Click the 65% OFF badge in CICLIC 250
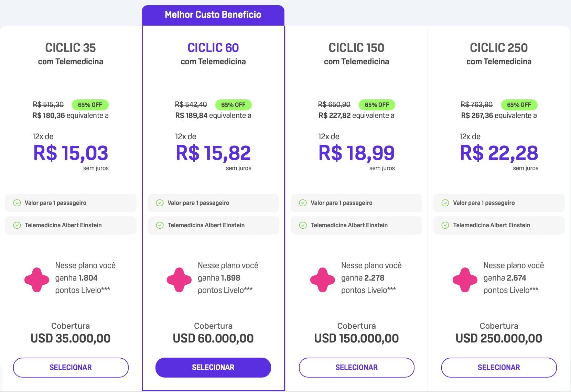The width and height of the screenshot is (571, 392). (x=519, y=105)
